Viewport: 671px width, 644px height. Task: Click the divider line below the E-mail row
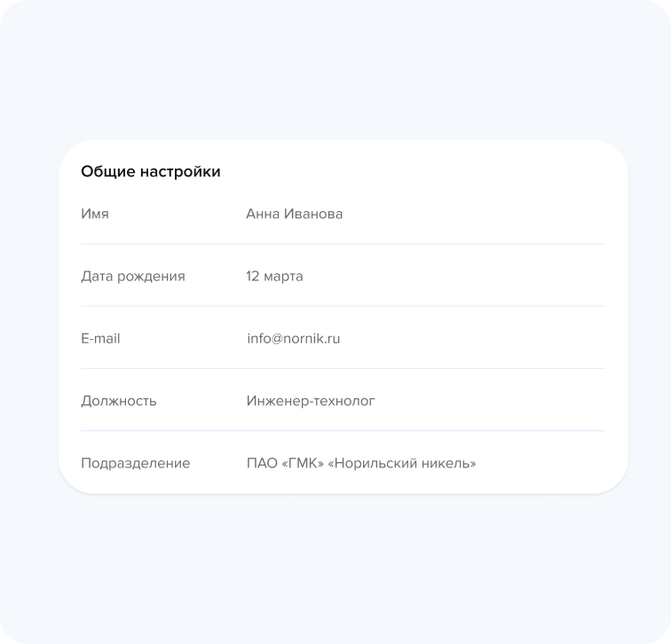pyautogui.click(x=343, y=368)
